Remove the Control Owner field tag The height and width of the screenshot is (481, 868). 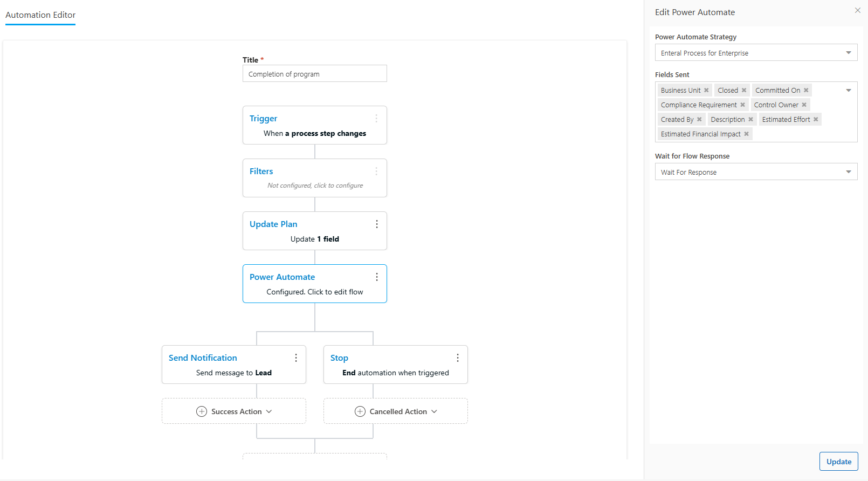[804, 105]
